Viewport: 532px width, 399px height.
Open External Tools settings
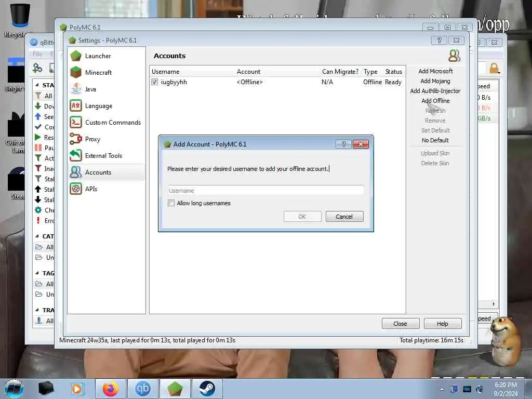tap(106, 156)
